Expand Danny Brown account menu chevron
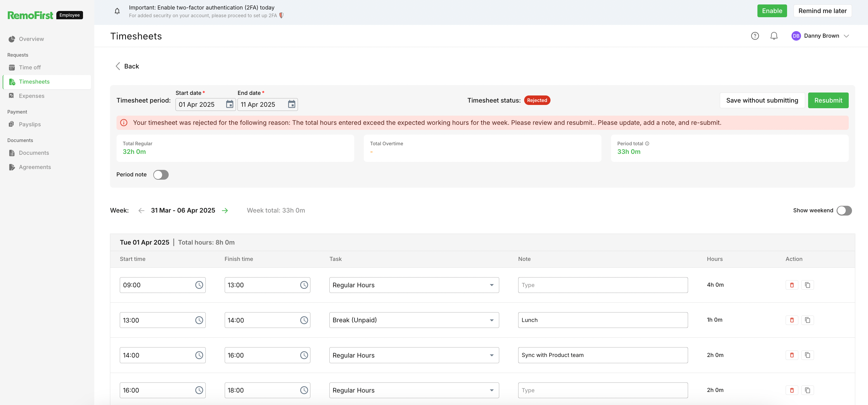868x405 pixels. tap(846, 36)
